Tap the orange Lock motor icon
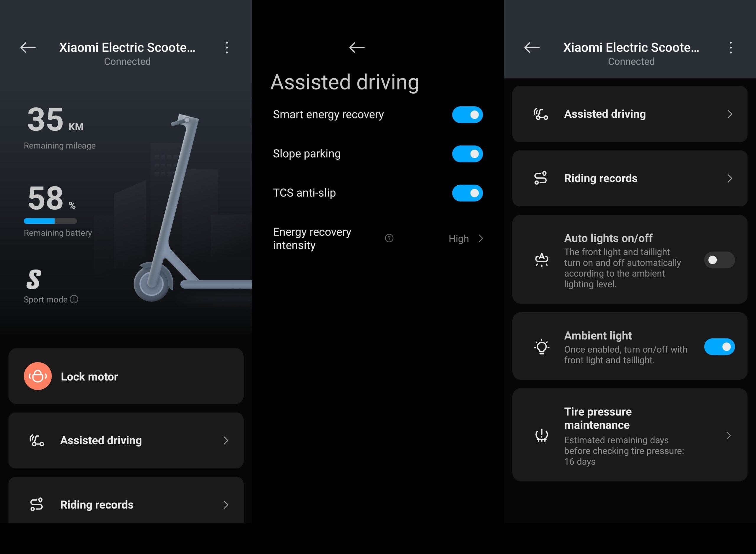 click(x=38, y=376)
